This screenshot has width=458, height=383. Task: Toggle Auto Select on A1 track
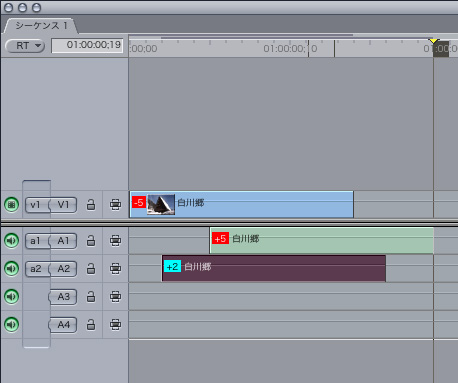[115, 240]
